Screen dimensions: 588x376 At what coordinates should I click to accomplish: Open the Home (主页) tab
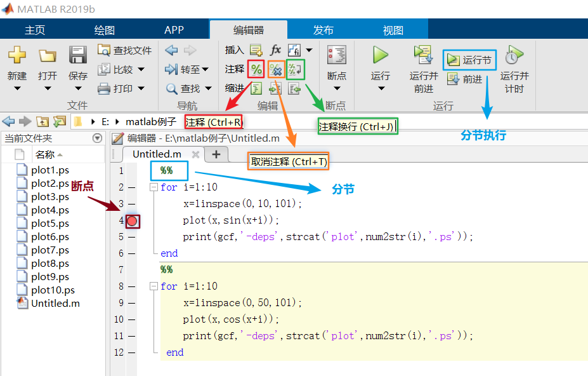(x=35, y=30)
